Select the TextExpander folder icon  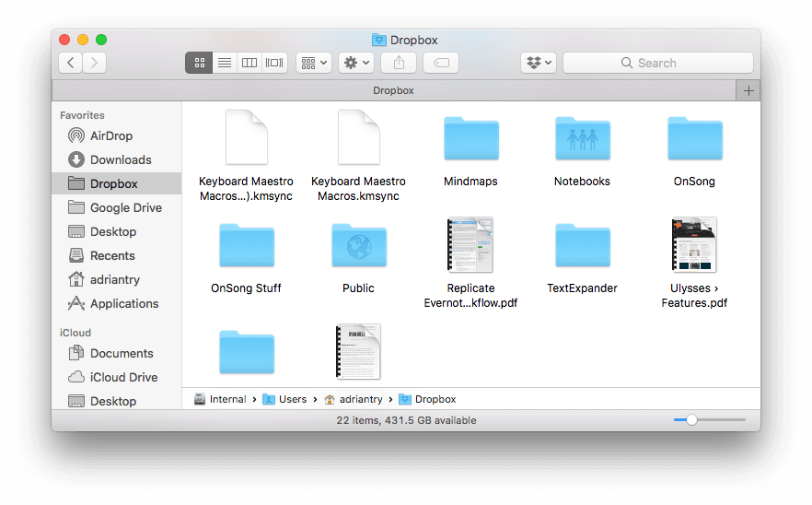click(583, 245)
